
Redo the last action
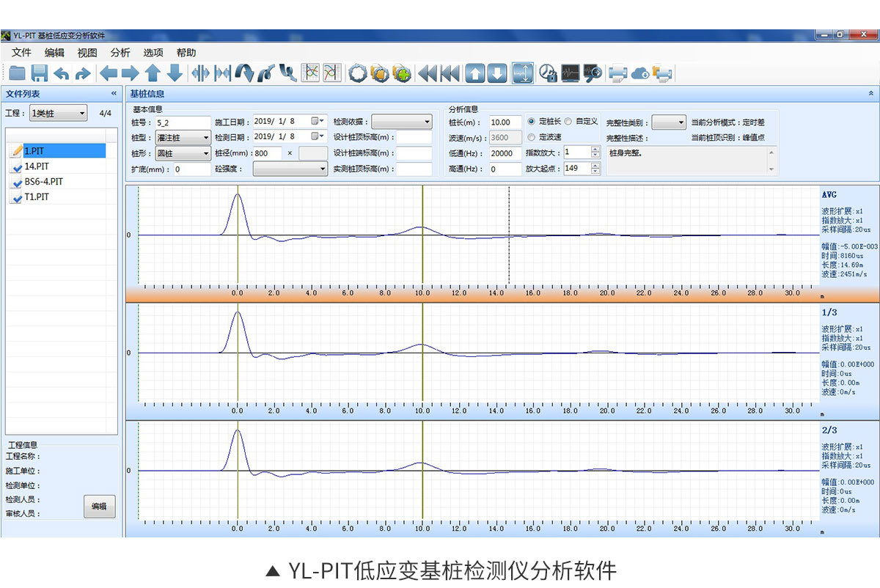[83, 73]
